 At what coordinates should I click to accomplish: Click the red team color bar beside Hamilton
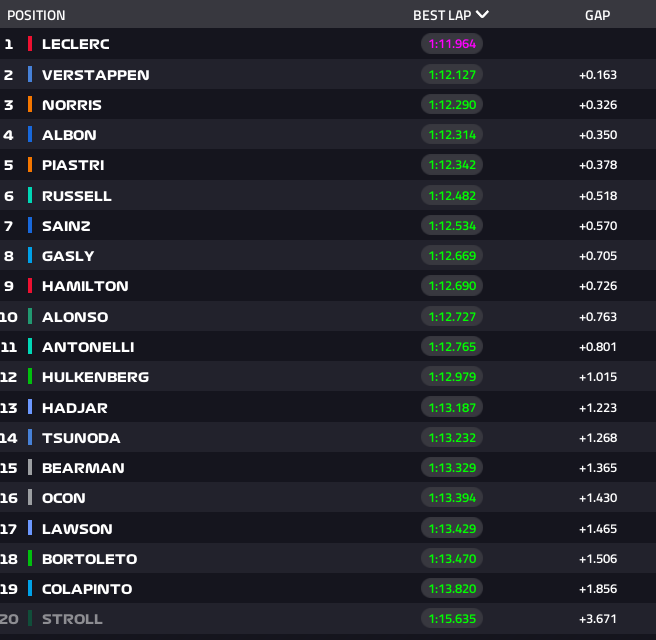click(30, 286)
